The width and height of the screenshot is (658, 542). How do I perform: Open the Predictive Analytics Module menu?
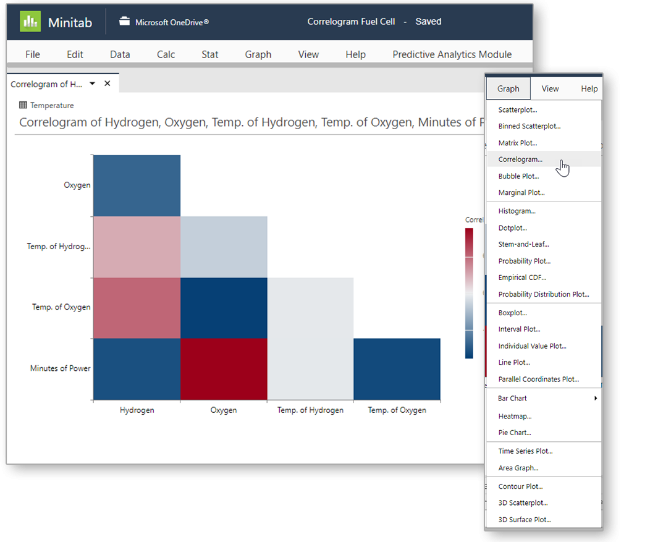coord(452,55)
